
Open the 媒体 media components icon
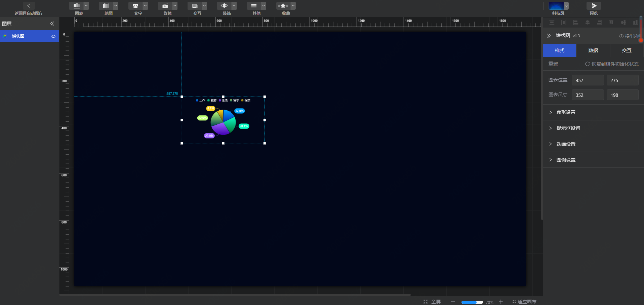(165, 6)
